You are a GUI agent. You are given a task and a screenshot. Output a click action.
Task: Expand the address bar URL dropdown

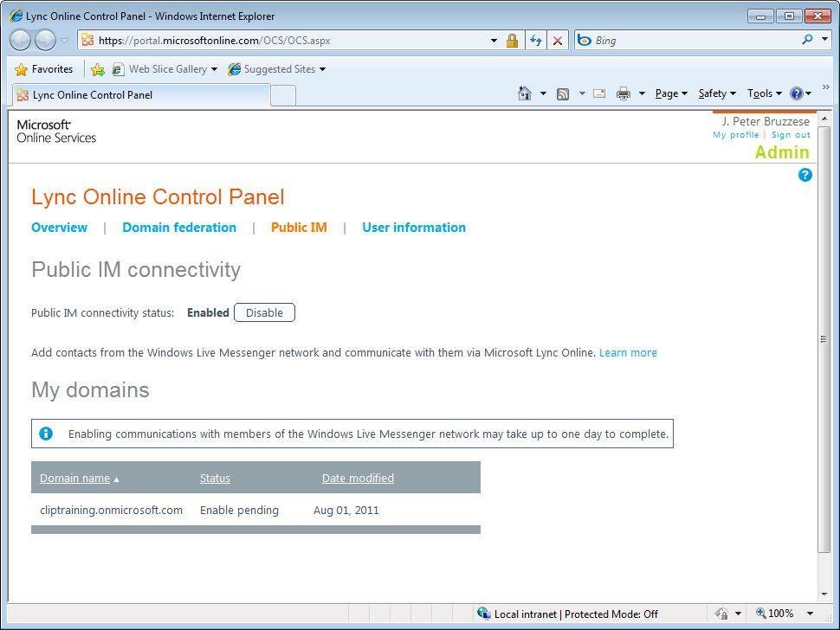pyautogui.click(x=494, y=41)
